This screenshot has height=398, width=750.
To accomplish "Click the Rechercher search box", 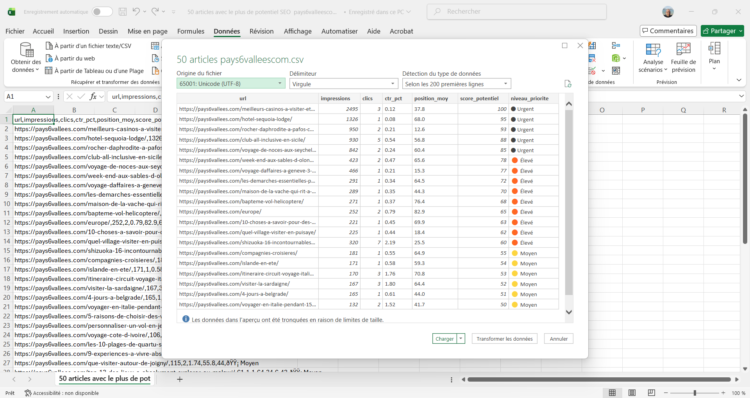I will click(517, 11).
